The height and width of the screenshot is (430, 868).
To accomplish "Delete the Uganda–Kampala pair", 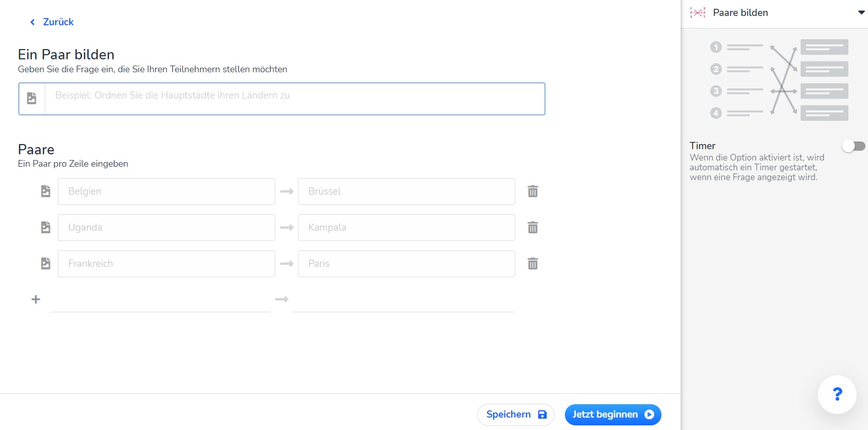I will point(533,228).
